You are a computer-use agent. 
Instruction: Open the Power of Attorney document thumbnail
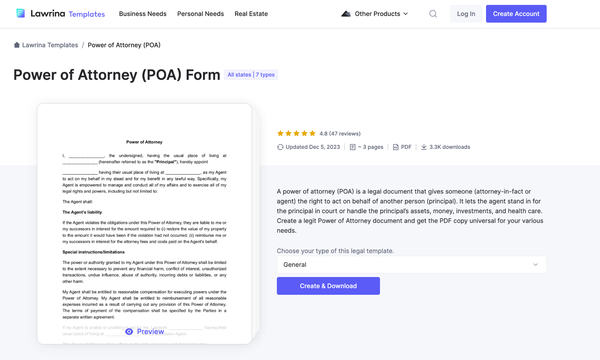144,223
